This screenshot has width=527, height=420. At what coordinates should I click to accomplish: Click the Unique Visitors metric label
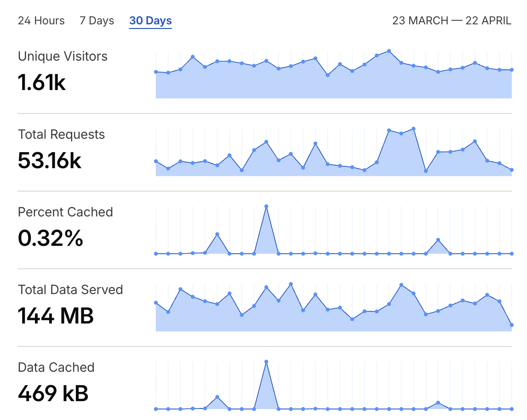[x=63, y=57]
